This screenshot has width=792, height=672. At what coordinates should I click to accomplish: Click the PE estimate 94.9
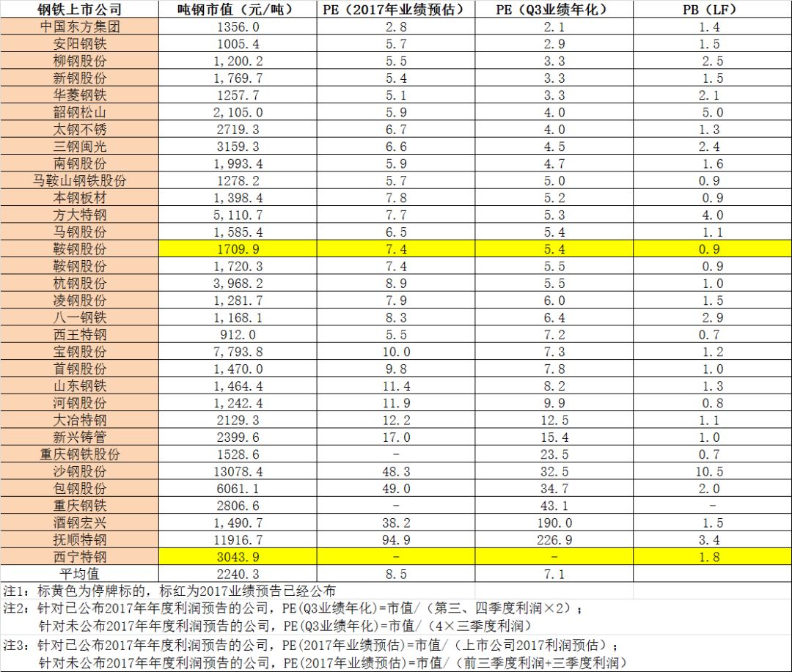395,541
